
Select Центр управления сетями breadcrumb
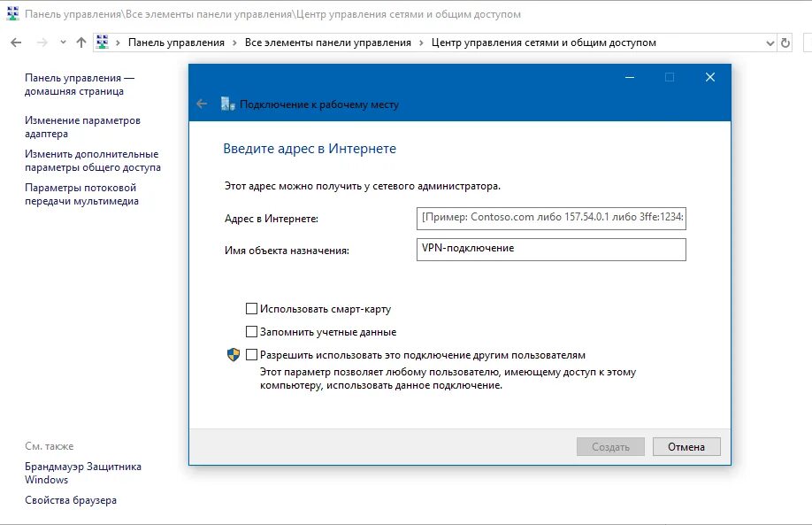coord(544,42)
